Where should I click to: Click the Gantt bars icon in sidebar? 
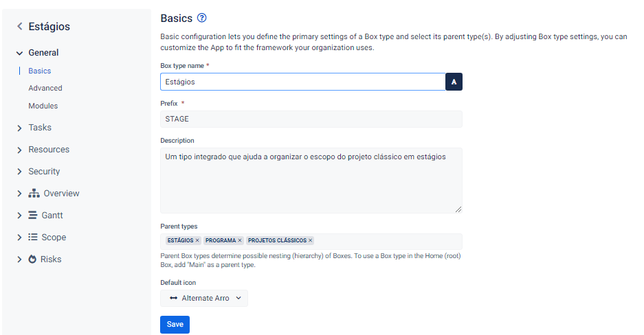(x=32, y=215)
